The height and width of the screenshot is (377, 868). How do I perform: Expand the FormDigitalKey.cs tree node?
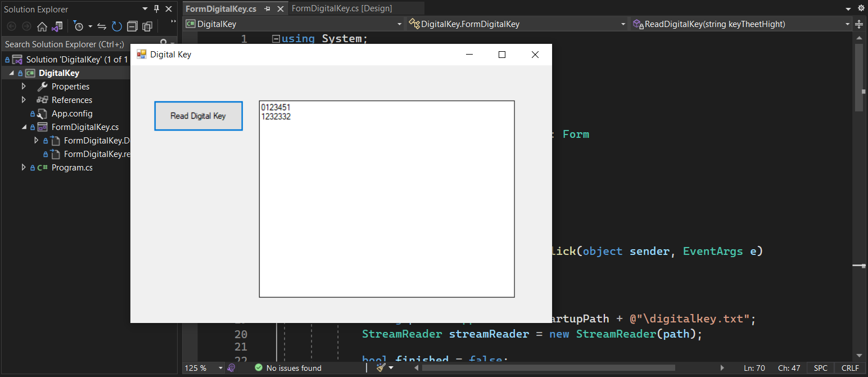click(x=23, y=127)
